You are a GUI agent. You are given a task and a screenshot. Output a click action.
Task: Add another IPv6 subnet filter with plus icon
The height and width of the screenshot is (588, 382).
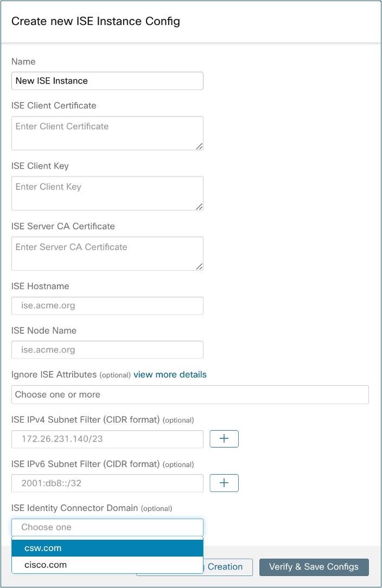[x=224, y=483]
